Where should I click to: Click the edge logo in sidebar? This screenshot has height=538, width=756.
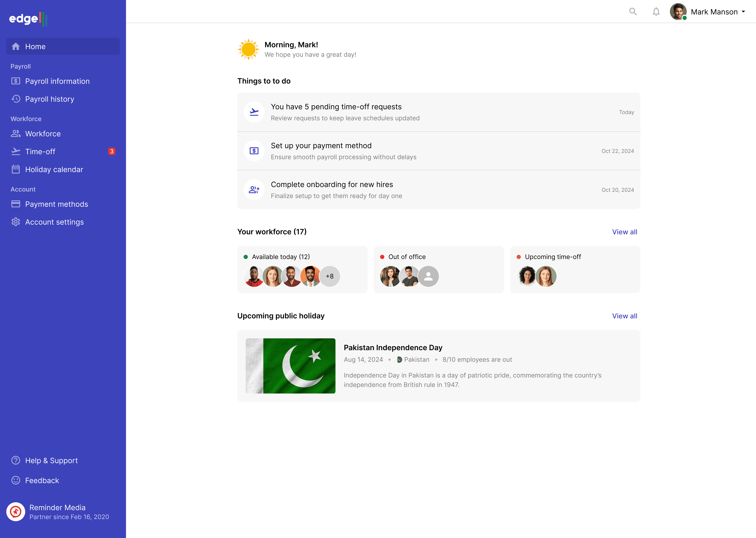point(28,19)
